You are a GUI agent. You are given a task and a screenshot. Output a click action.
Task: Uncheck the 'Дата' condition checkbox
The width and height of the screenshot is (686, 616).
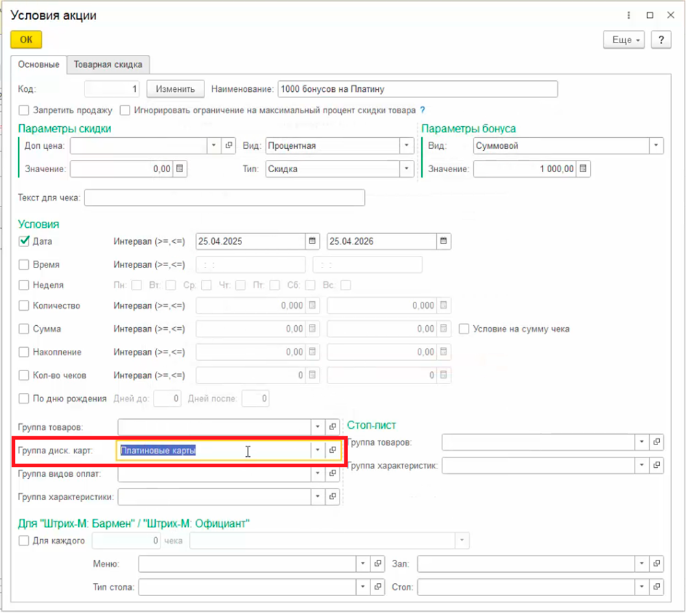tap(24, 241)
